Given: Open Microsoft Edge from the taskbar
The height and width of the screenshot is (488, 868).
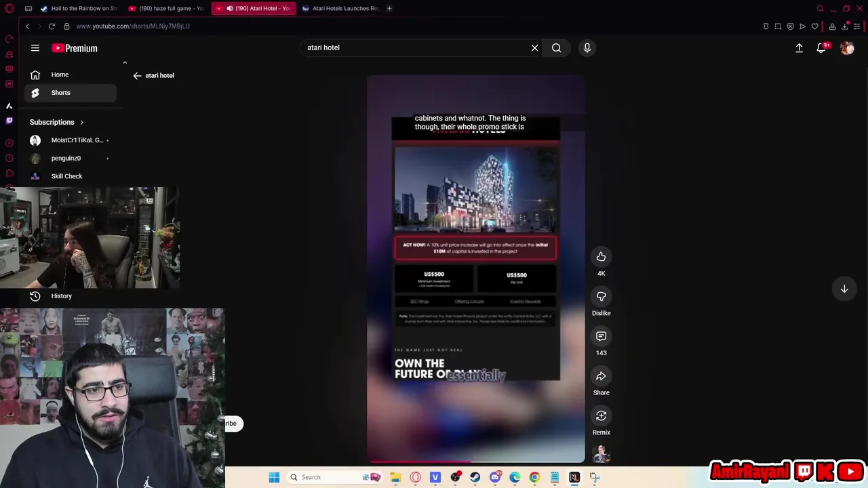Looking at the screenshot, I should (x=515, y=477).
